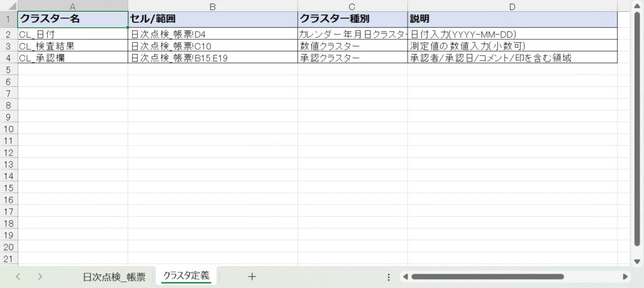Select the クラスター種別 header cell
Screen dimensions: 644x288
coord(352,19)
